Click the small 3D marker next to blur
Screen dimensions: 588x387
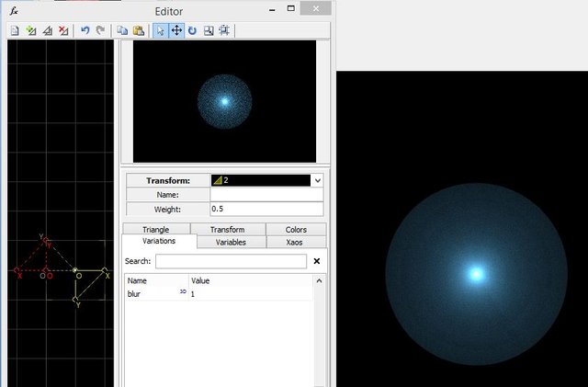click(x=183, y=291)
